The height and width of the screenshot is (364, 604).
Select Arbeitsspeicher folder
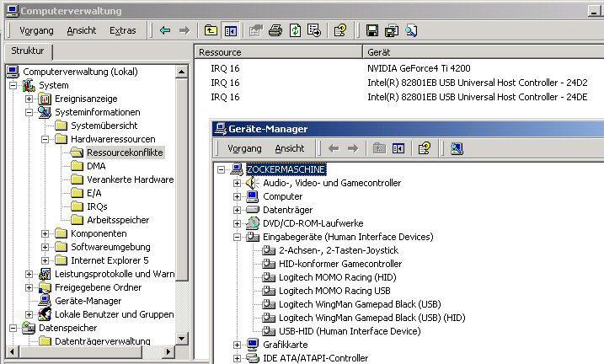pos(118,220)
